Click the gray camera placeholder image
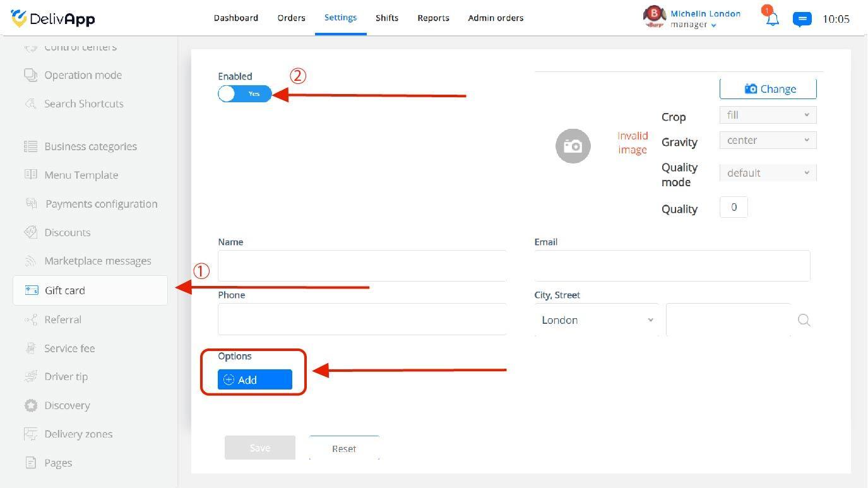Viewport: 868px width, 488px height. click(573, 146)
